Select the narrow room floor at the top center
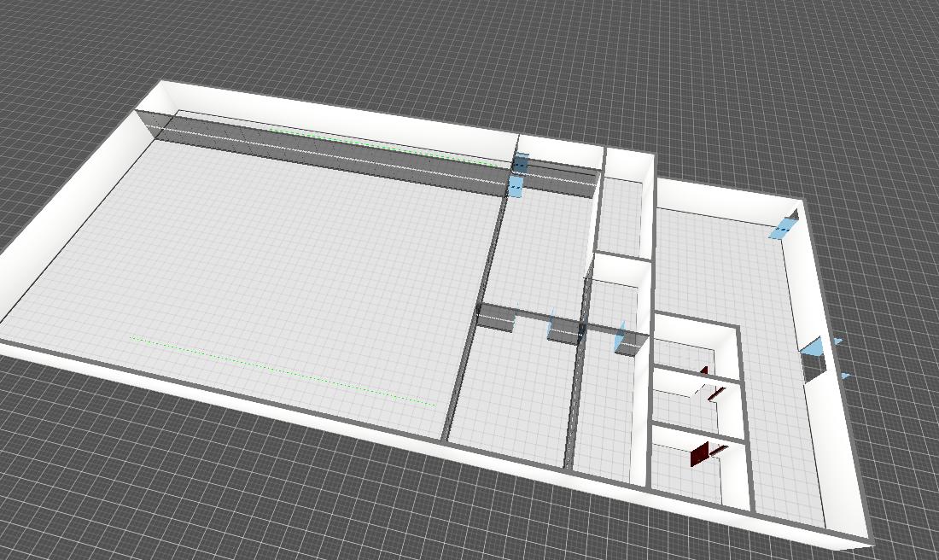 pyautogui.click(x=621, y=213)
